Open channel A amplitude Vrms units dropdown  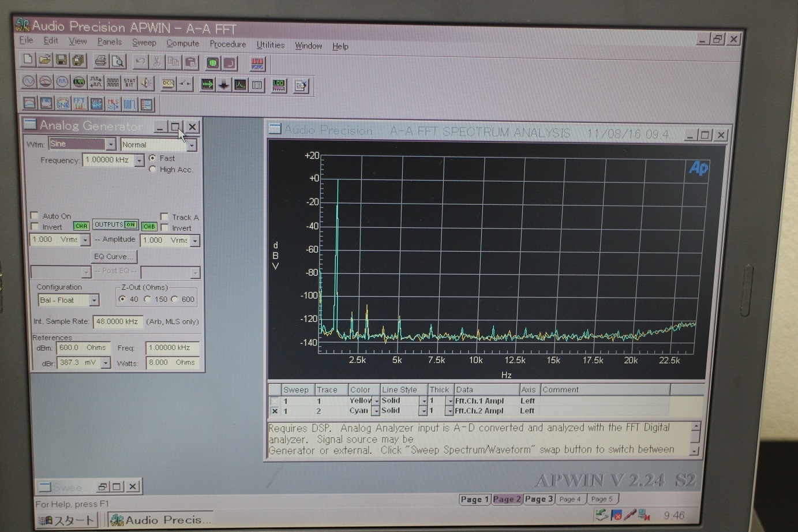click(x=85, y=239)
